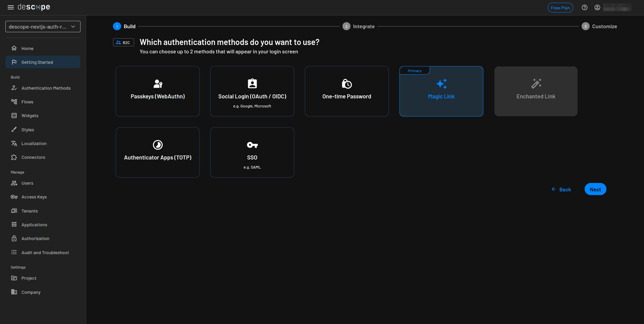The width and height of the screenshot is (644, 324).
Task: Click the Next button
Action: coord(595,189)
